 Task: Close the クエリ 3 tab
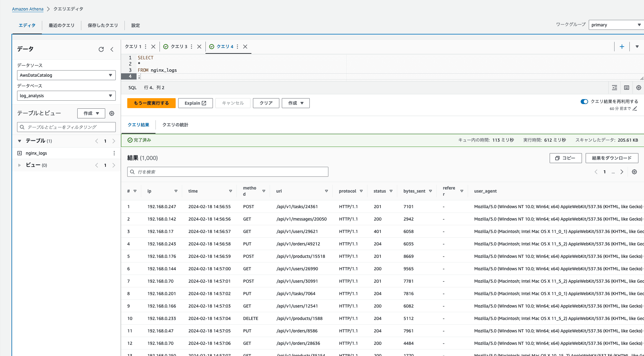199,47
